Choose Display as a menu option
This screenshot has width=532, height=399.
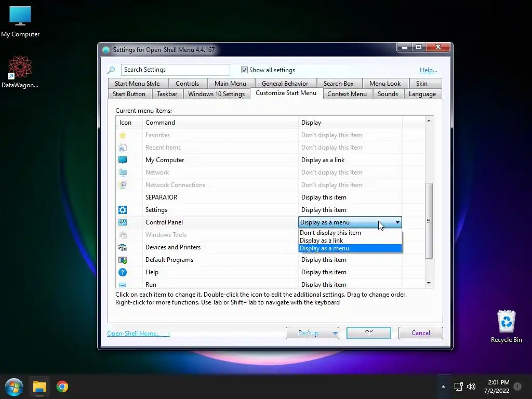(350, 248)
